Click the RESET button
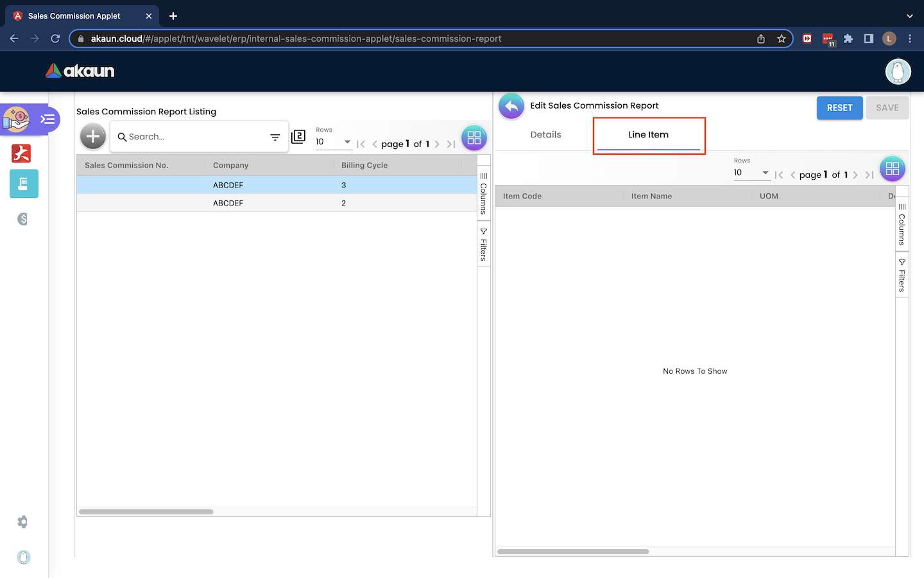Image resolution: width=924 pixels, height=578 pixels. coord(839,108)
